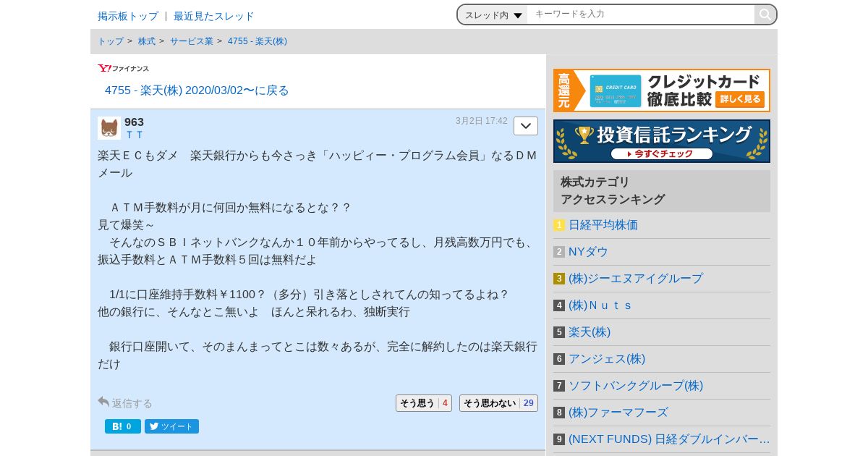Open the 掲示板トップ link
Screen dimensions: 868x456
click(x=128, y=16)
